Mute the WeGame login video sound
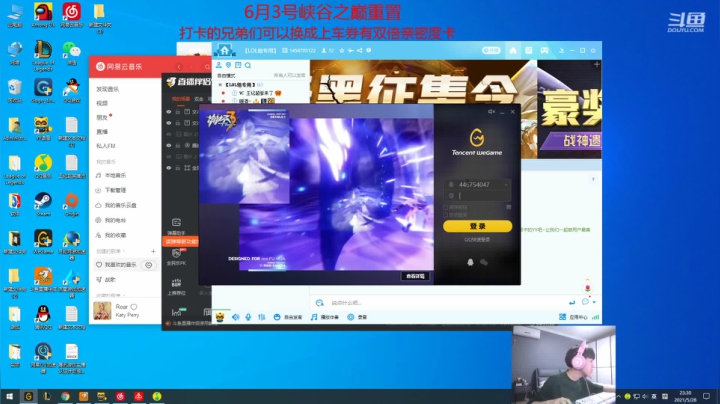Image resolution: width=720 pixels, height=404 pixels. click(x=491, y=112)
